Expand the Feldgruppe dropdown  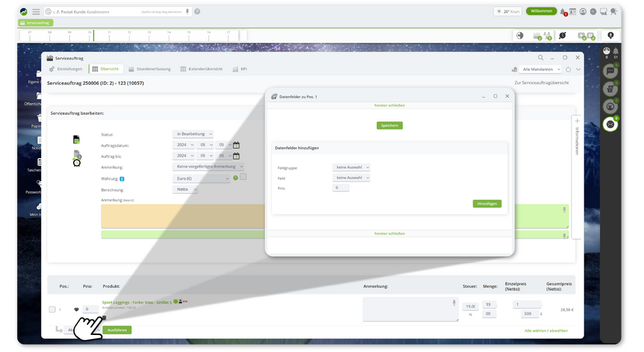(352, 167)
